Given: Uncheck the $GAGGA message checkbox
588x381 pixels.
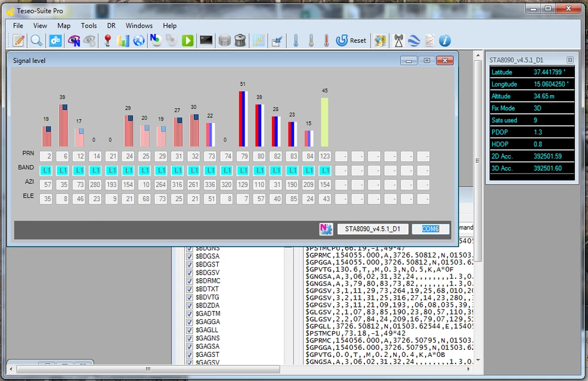Looking at the screenshot, I should click(x=190, y=322).
